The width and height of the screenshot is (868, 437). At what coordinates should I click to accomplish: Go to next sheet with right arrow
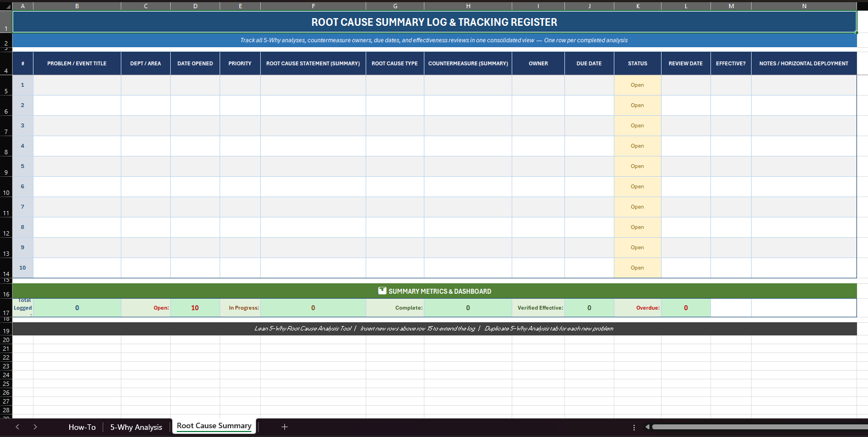tap(35, 427)
